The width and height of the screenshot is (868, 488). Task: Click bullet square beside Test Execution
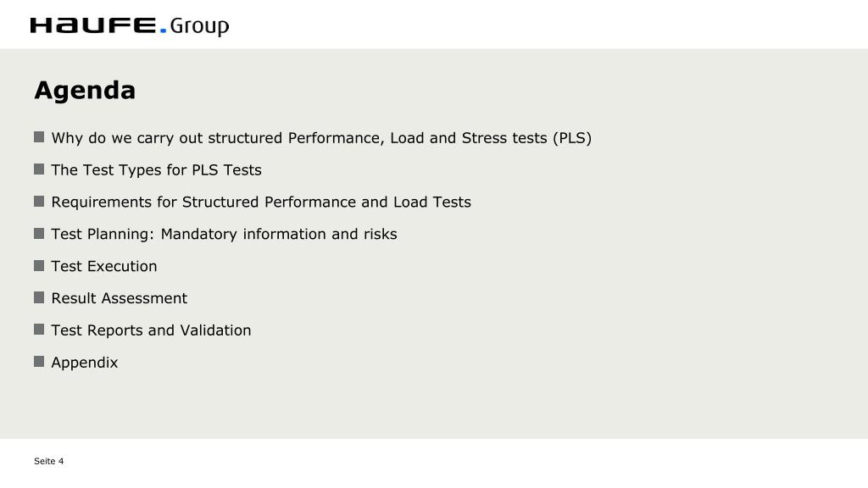pyautogui.click(x=39, y=265)
